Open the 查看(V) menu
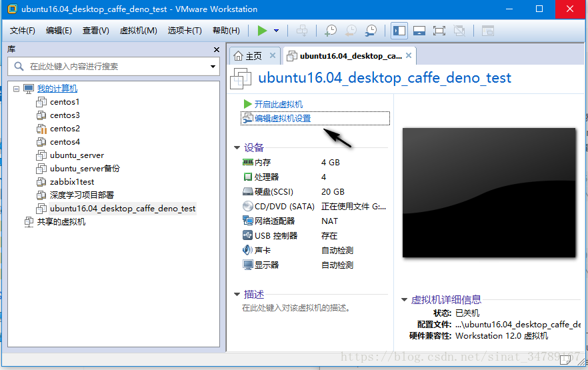Image resolution: width=588 pixels, height=370 pixels. [x=95, y=31]
